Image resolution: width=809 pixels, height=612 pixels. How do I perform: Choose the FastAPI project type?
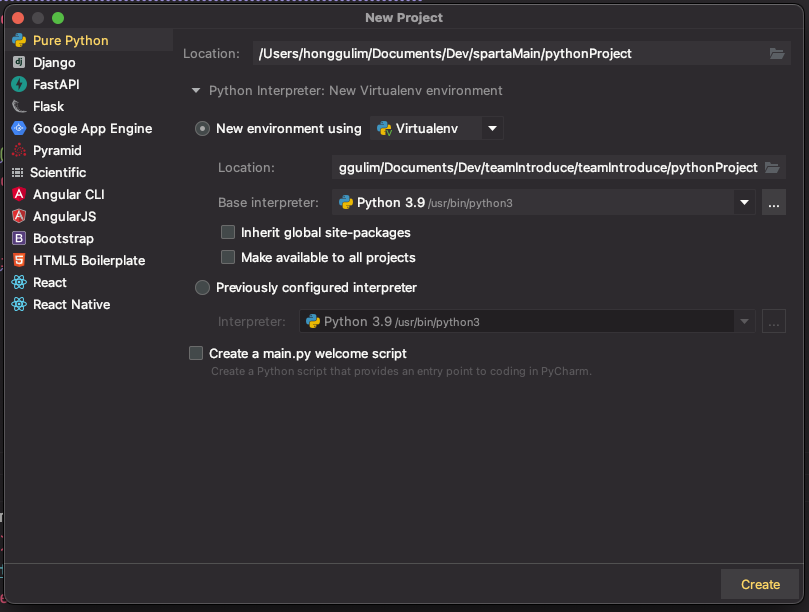[56, 84]
